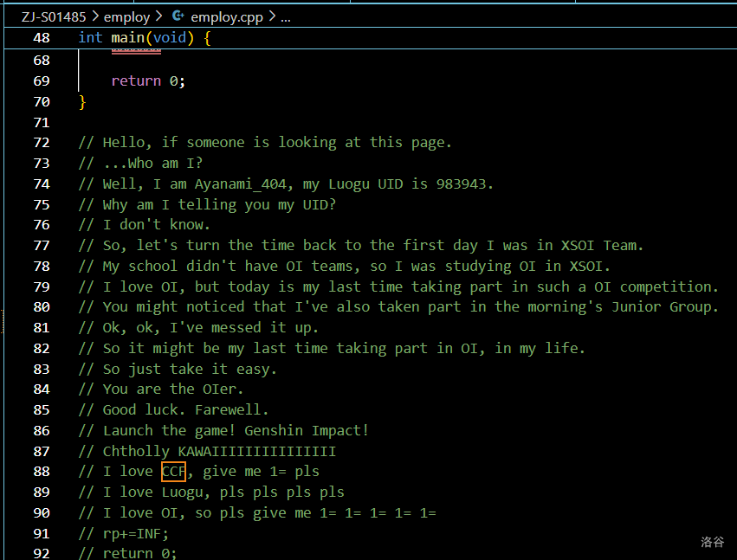Click the 'Genshin Impact!' text on line 86

[x=307, y=430]
